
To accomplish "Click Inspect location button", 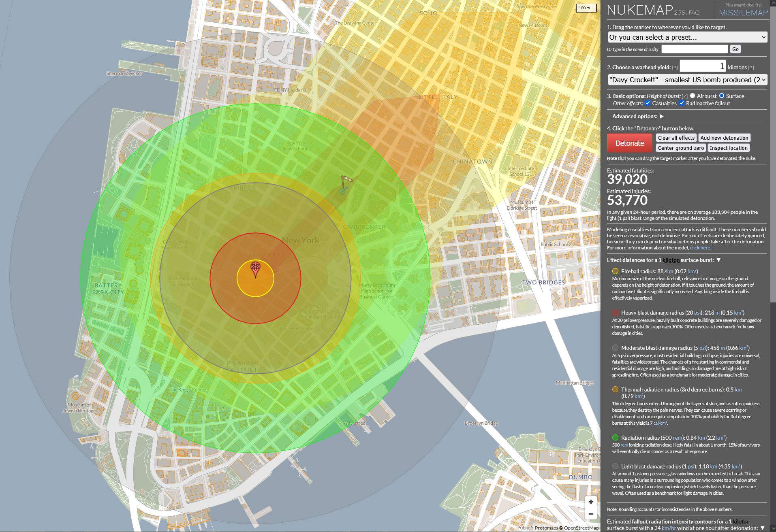I will pyautogui.click(x=729, y=148).
